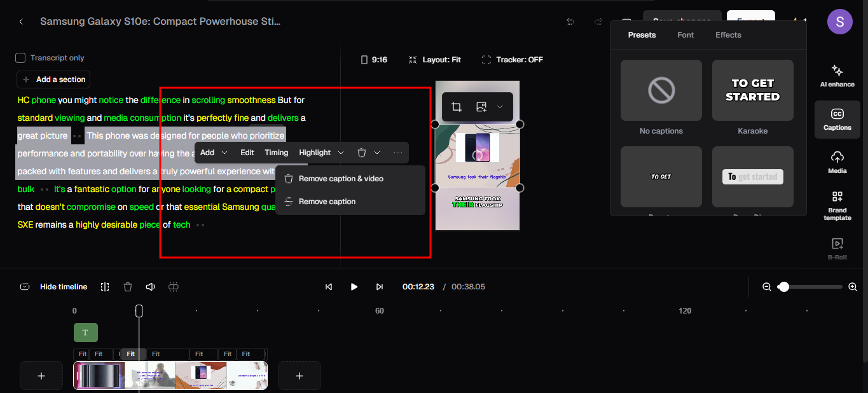The image size is (868, 393).
Task: Click the current time 00:12.23
Action: click(418, 287)
